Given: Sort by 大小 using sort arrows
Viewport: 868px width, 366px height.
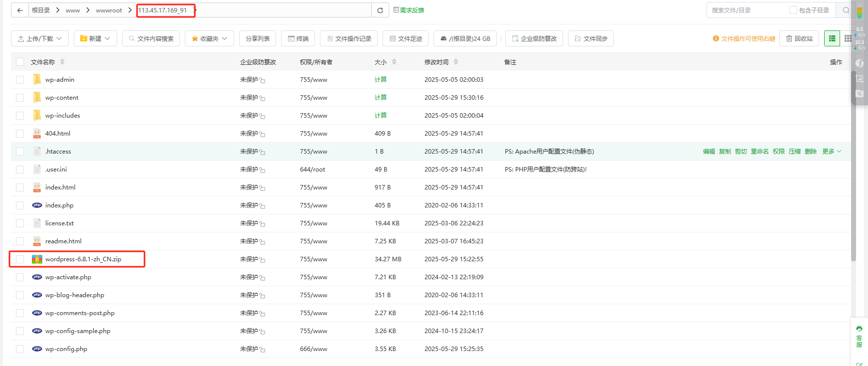Looking at the screenshot, I should [394, 62].
